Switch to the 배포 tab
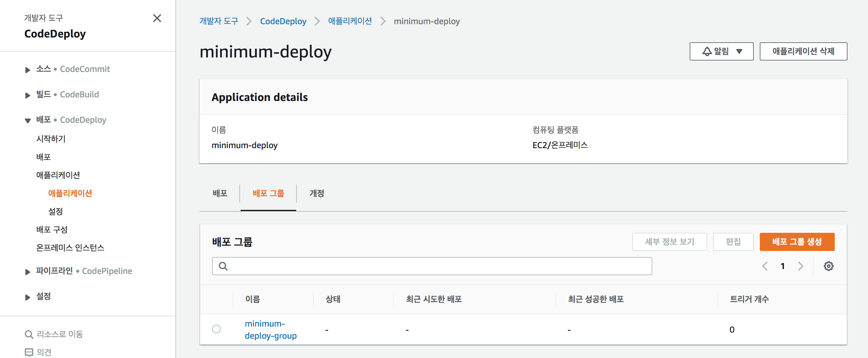 point(220,193)
